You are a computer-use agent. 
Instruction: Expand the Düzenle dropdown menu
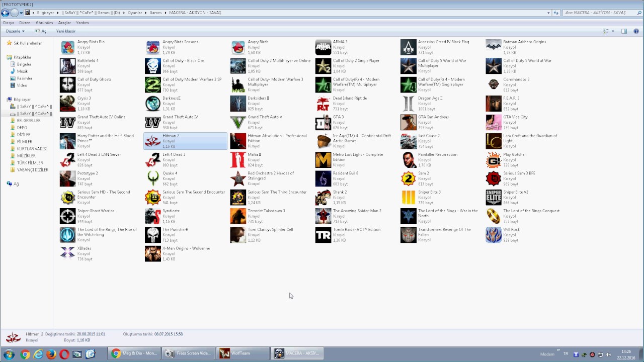(x=15, y=31)
